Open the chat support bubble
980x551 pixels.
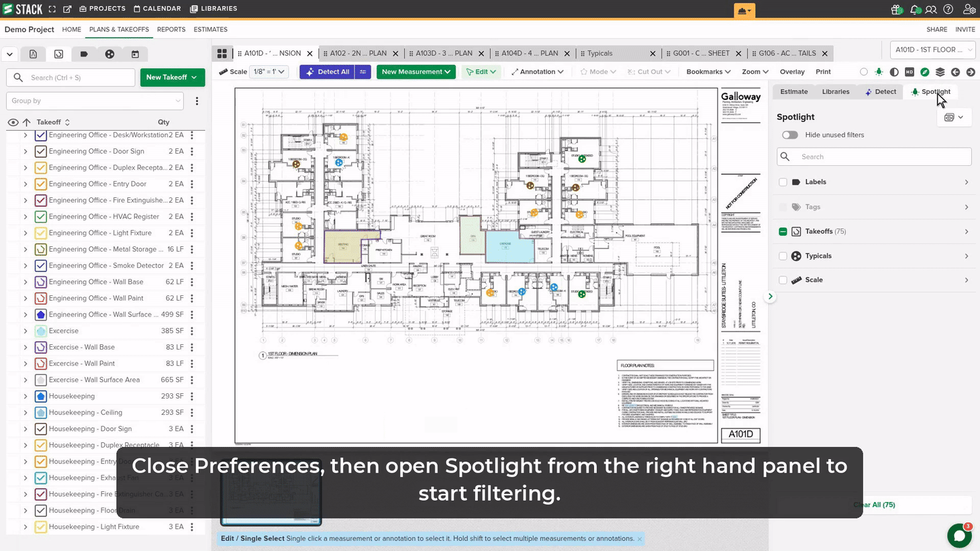pyautogui.click(x=959, y=536)
